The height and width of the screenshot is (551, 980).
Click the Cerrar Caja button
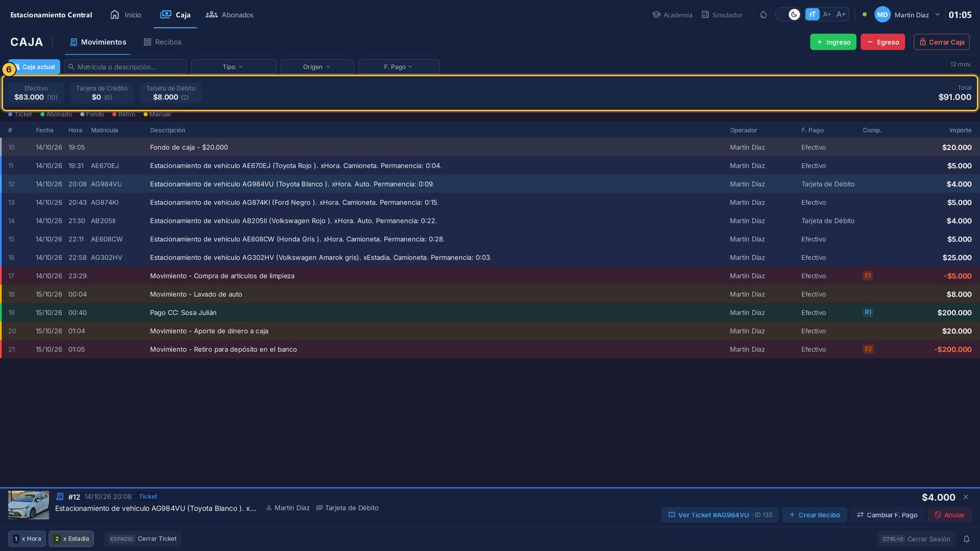[941, 42]
